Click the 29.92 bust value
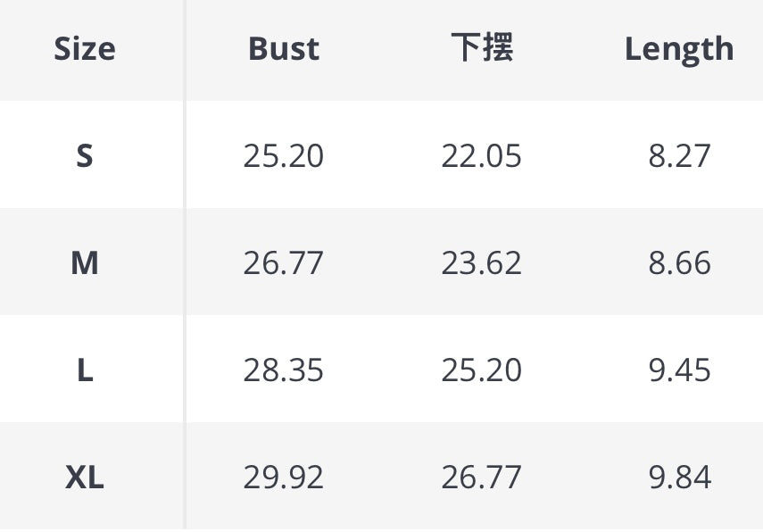Viewport: 763px width, 532px height. (283, 478)
